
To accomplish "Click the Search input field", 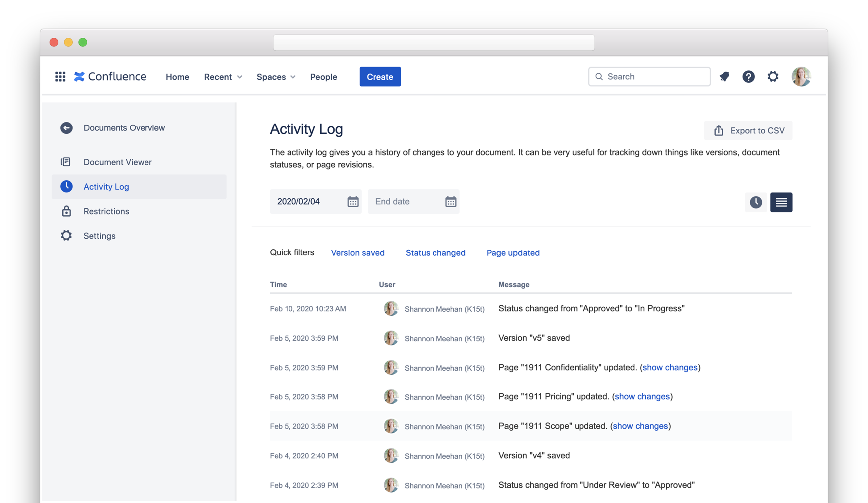I will pos(649,77).
